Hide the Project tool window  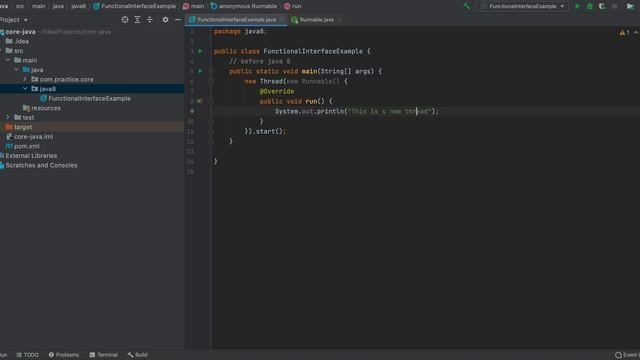[178, 20]
